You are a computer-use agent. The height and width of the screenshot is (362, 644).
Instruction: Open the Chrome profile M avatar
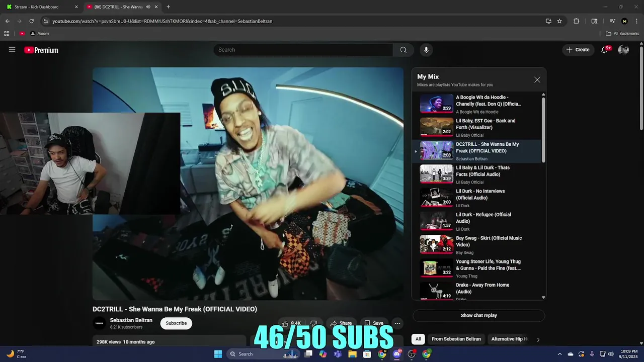click(624, 21)
